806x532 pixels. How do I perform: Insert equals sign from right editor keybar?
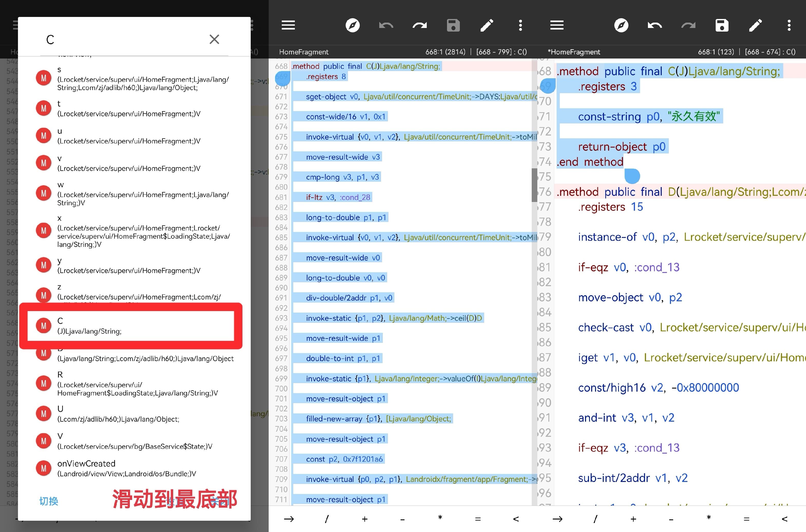747,519
